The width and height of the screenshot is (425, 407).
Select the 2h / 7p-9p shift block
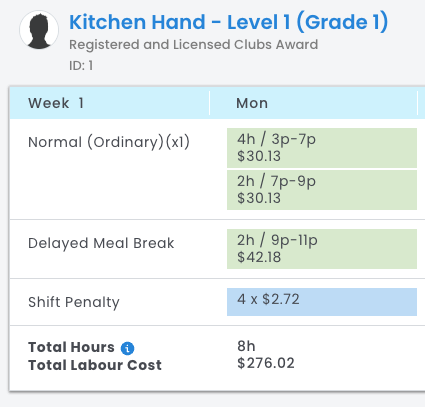(322, 190)
